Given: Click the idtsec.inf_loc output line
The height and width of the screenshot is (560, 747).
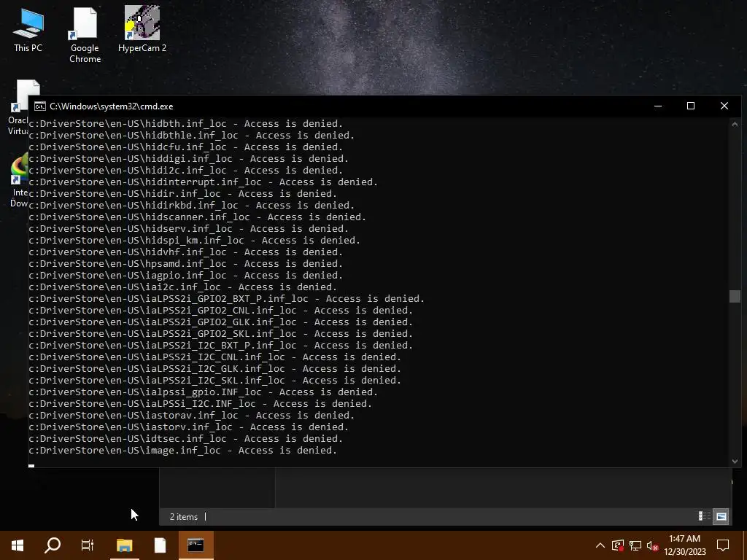Looking at the screenshot, I should pyautogui.click(x=186, y=438).
